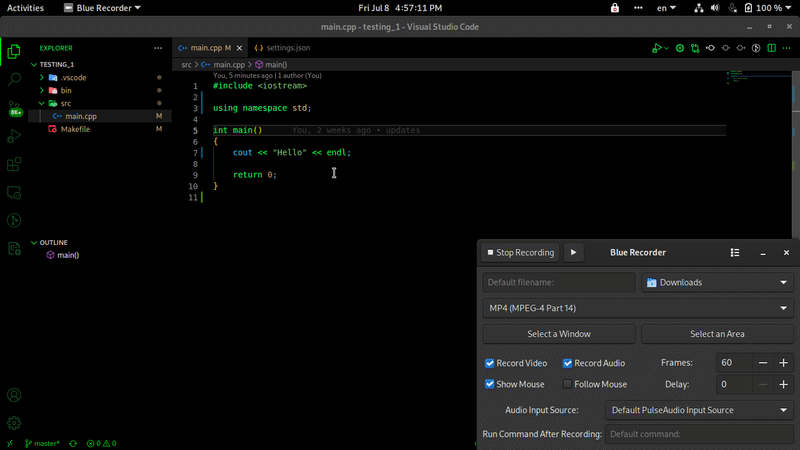Click play button in Blue Recorder header
The image size is (800, 450).
(573, 253)
